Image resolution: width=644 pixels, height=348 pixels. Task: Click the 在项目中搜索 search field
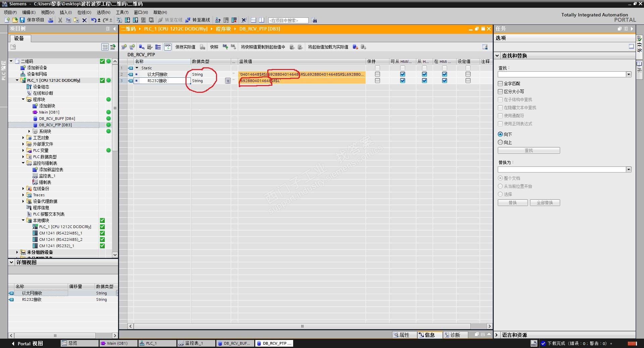[x=288, y=20]
